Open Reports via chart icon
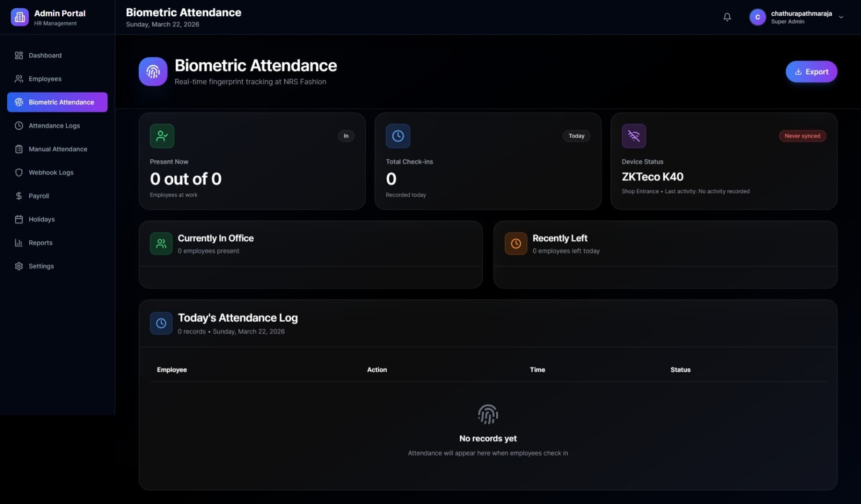 (x=19, y=243)
